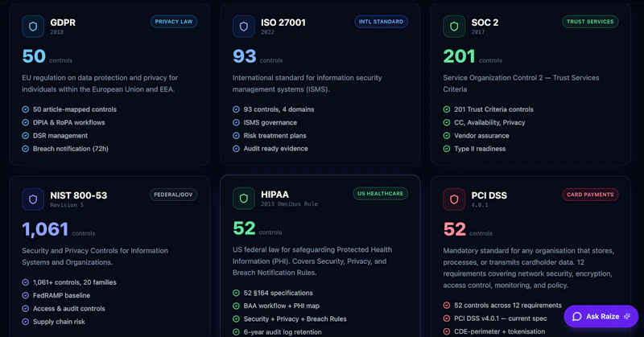Click the INTL STANDARD badge
The image size is (644, 337).
coord(381,22)
